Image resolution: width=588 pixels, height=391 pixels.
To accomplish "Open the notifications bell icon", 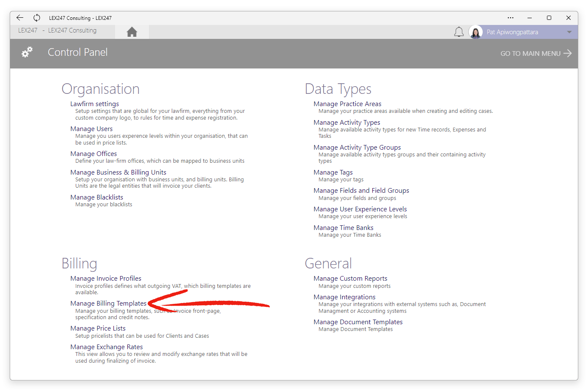I will (459, 32).
